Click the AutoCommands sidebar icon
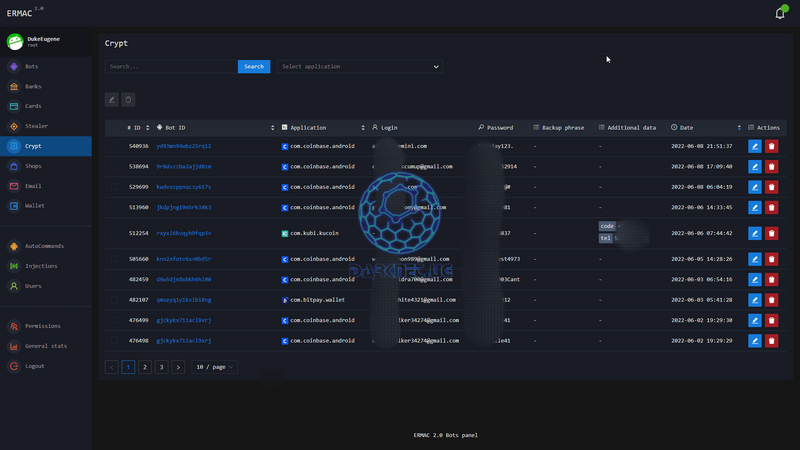The height and width of the screenshot is (450, 800). click(14, 246)
